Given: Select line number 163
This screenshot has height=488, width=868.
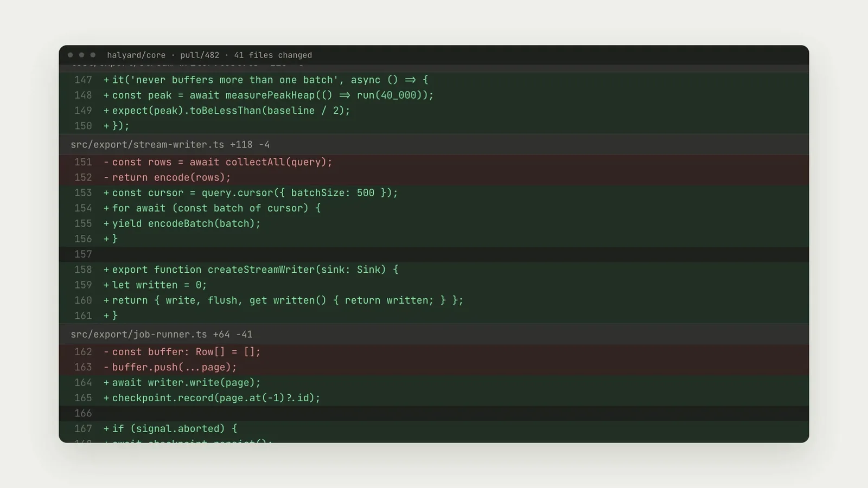Looking at the screenshot, I should click(83, 367).
